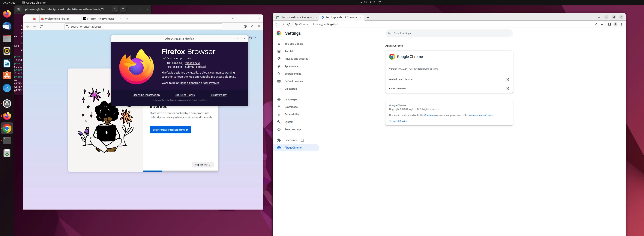Click the You and Google settings icon

tap(279, 44)
